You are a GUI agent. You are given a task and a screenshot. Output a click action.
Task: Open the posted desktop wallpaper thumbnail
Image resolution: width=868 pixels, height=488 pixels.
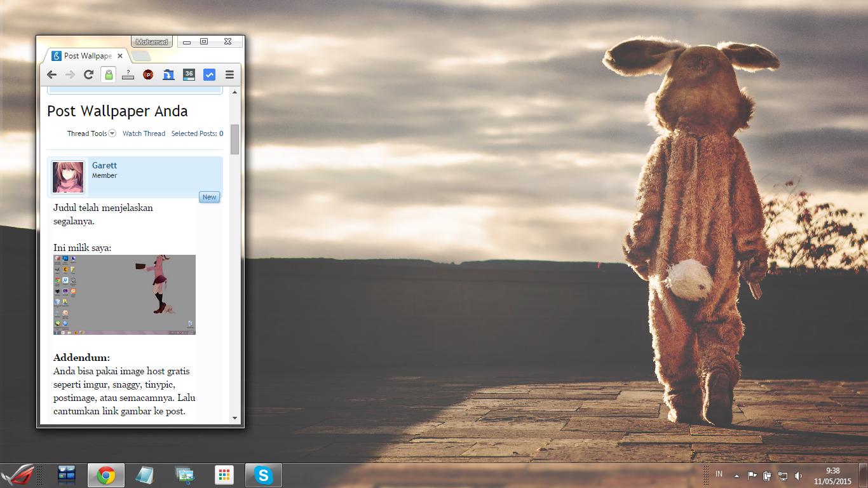[x=125, y=295]
